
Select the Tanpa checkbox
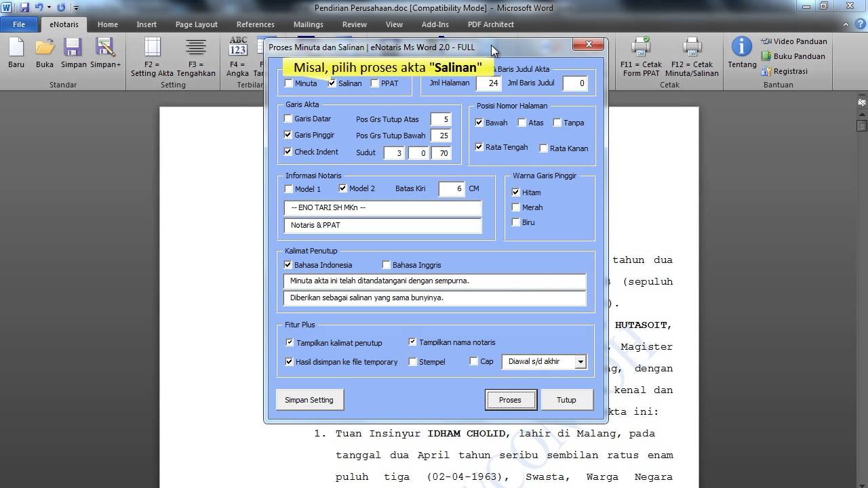click(x=557, y=123)
